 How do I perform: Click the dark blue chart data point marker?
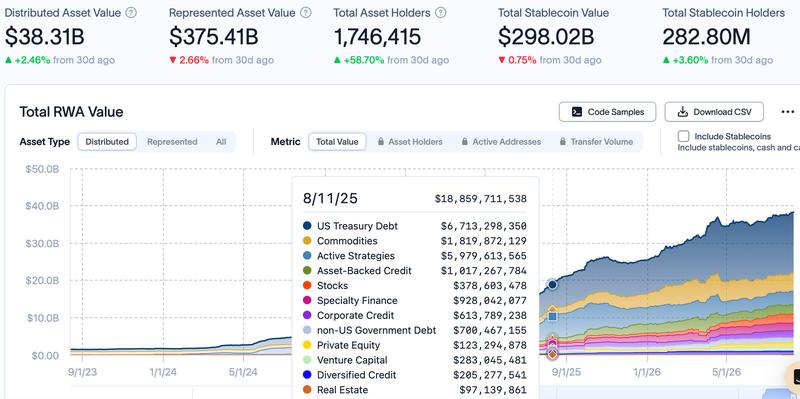[552, 285]
